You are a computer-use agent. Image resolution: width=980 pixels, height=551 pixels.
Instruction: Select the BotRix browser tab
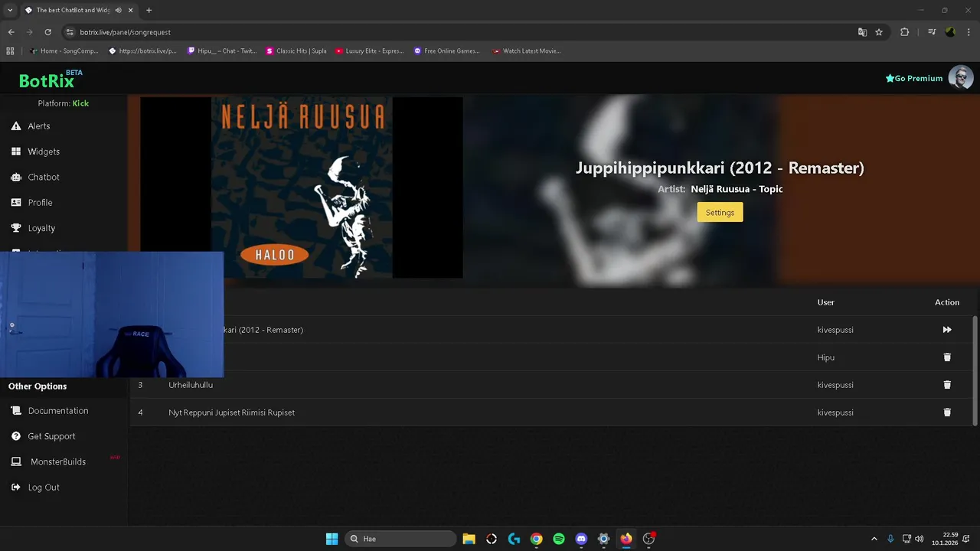click(x=80, y=10)
